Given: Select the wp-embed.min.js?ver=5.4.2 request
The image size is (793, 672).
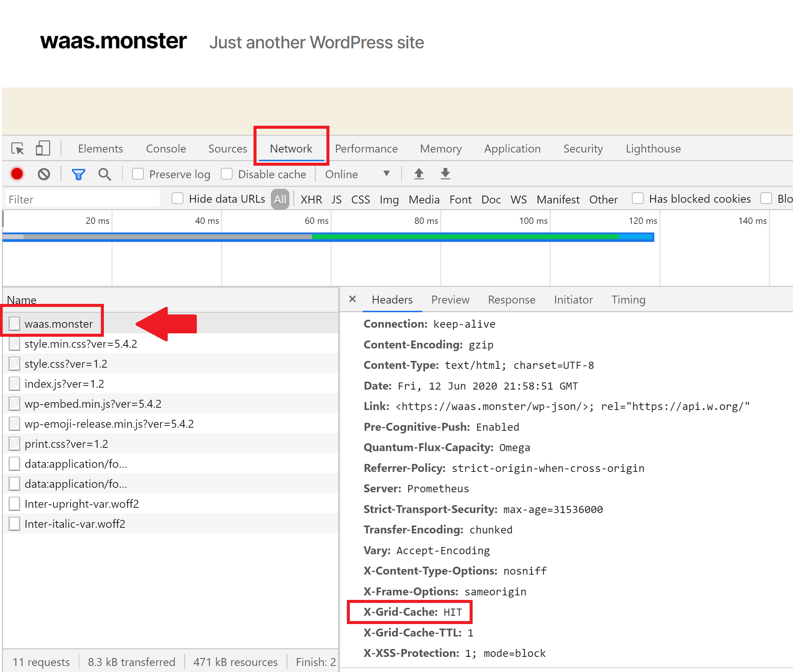Looking at the screenshot, I should [171, 404].
